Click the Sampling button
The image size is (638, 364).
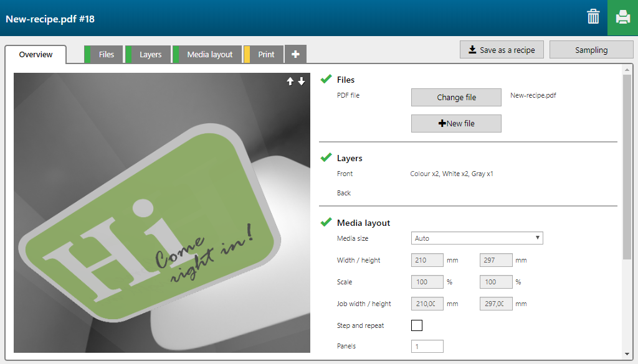coord(591,50)
